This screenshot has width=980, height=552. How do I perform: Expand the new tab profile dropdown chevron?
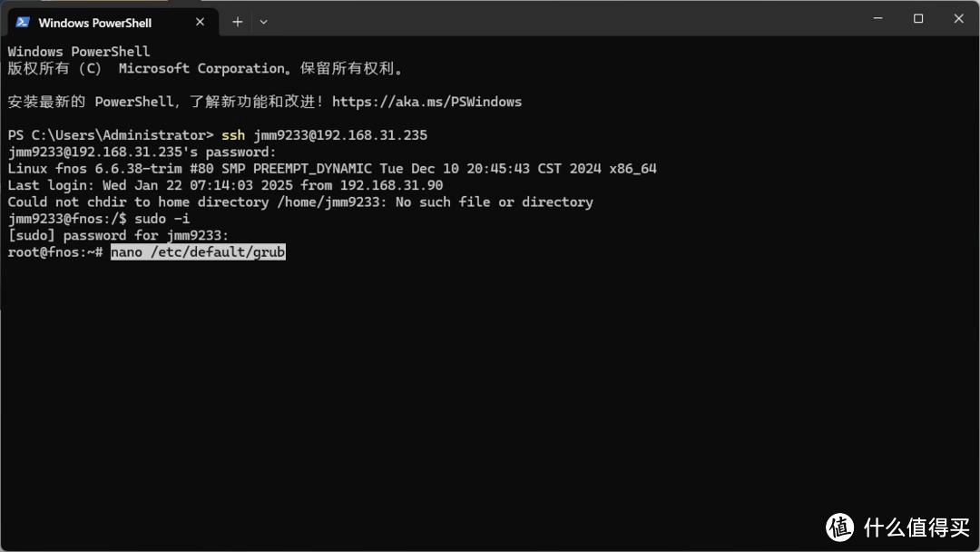(x=264, y=22)
